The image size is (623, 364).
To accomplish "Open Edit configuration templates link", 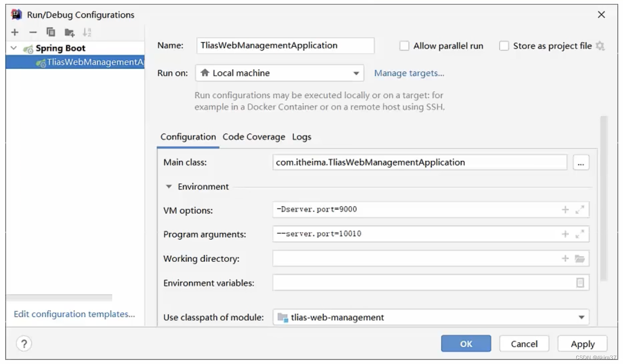I will point(74,314).
